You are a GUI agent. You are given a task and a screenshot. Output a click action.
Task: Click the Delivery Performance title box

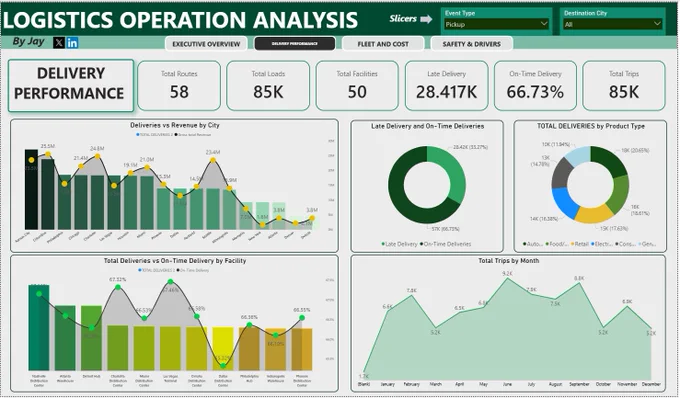71,85
